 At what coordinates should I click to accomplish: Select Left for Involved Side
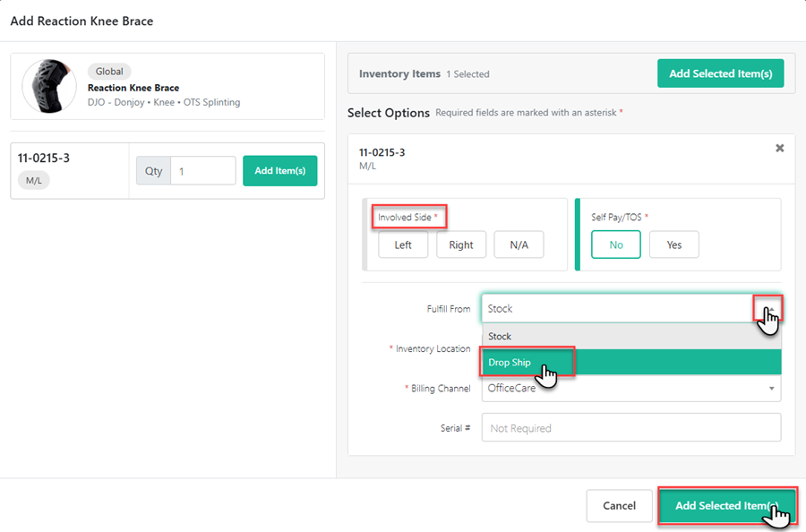(x=403, y=245)
